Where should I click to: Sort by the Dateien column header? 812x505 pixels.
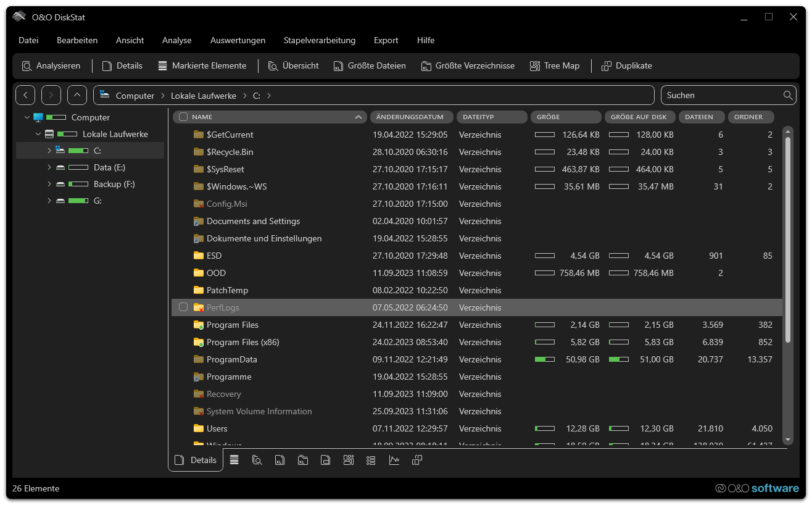702,117
